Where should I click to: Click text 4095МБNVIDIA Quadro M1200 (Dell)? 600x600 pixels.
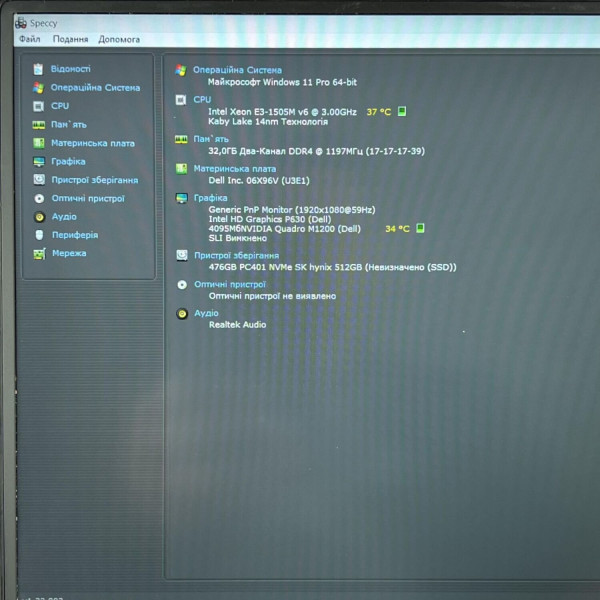(x=284, y=229)
